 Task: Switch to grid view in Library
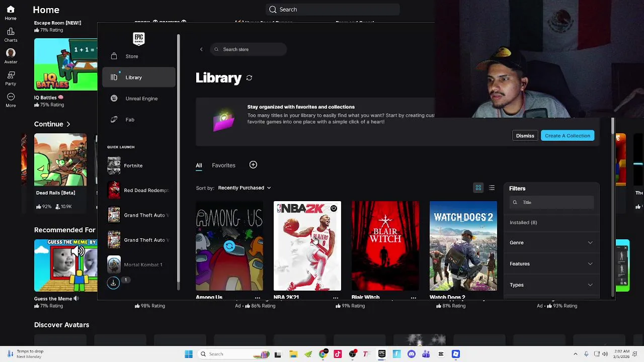(x=478, y=188)
